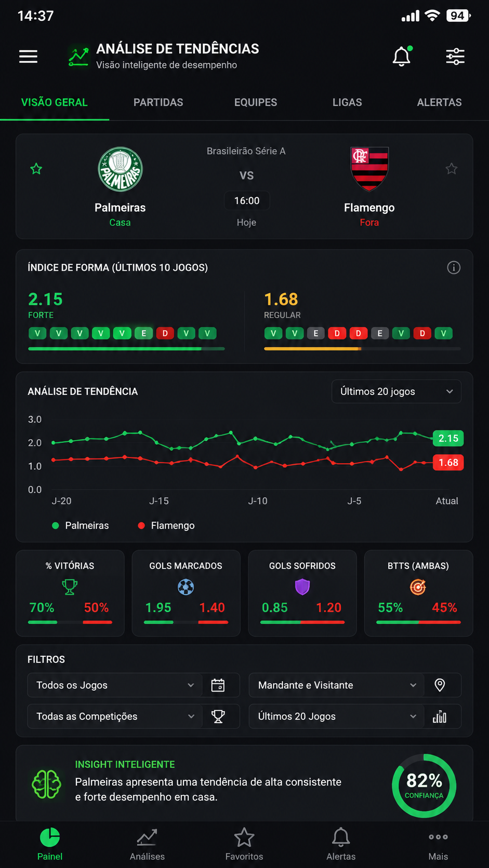Open the Flamengo team crest
Viewport: 489px width, 868px height.
pos(369,169)
